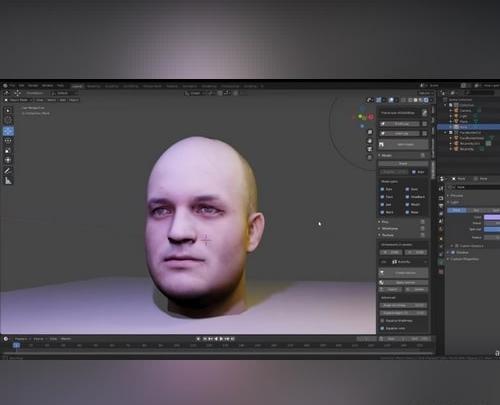Click the zoom viewport magnifier icon
500x405 pixels.
(370, 132)
